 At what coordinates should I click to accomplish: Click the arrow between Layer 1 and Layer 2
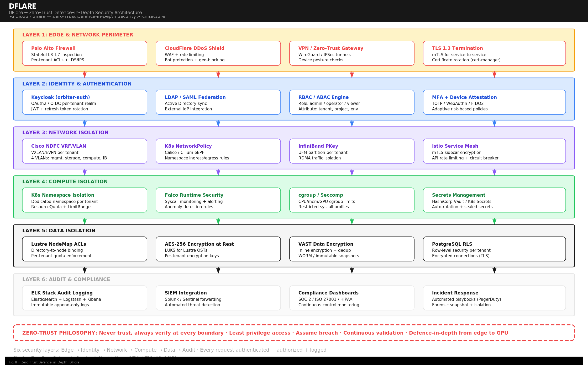pos(85,74)
